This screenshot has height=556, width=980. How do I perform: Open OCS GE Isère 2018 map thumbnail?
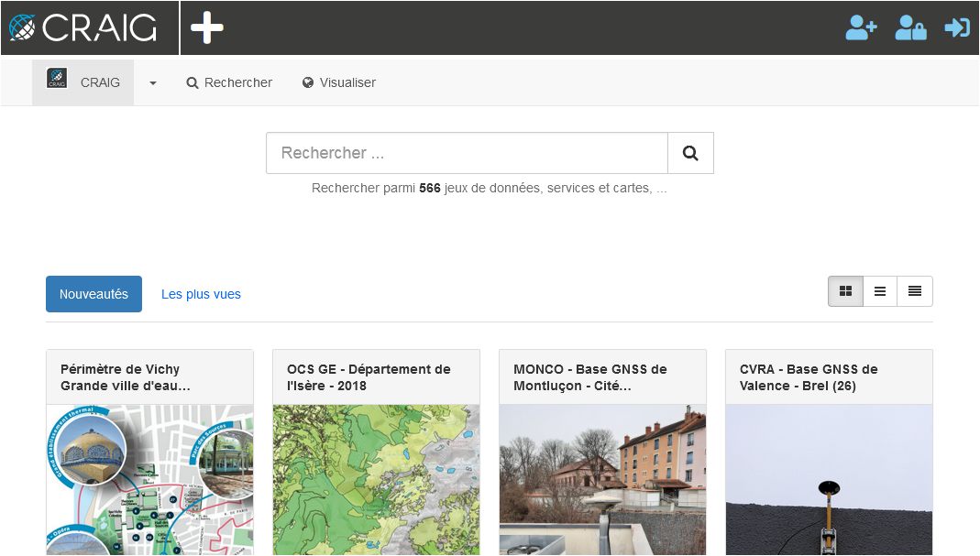[376, 479]
